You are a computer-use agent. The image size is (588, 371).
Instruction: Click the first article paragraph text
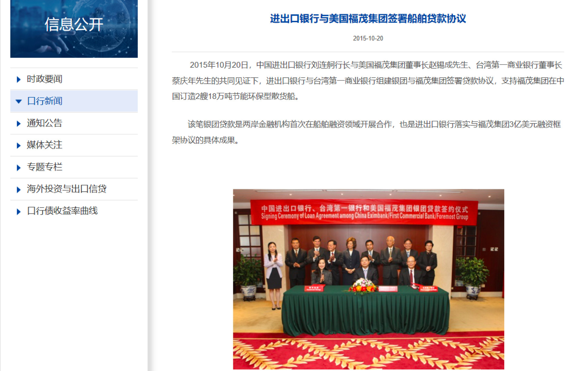pyautogui.click(x=368, y=81)
